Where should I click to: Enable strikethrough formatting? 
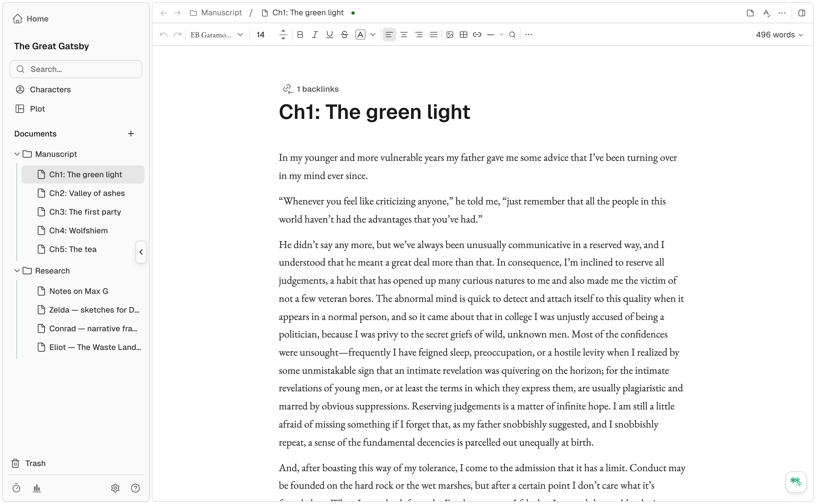pos(344,34)
